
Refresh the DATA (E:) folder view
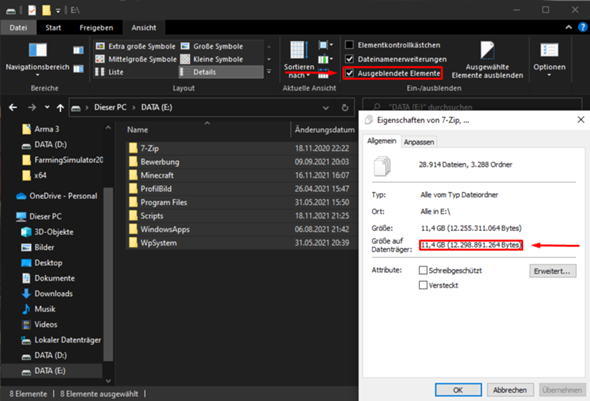(x=345, y=108)
